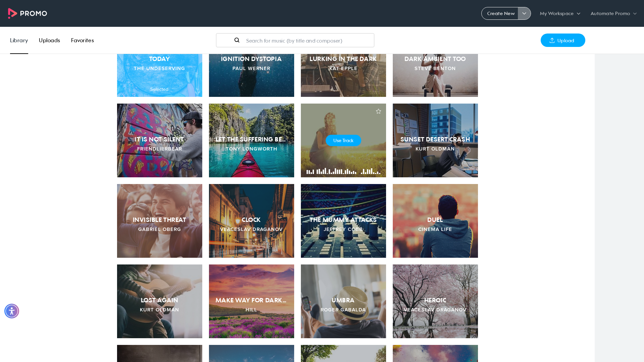Select The Mummy Attacks track
The image size is (644, 362).
[343, 221]
